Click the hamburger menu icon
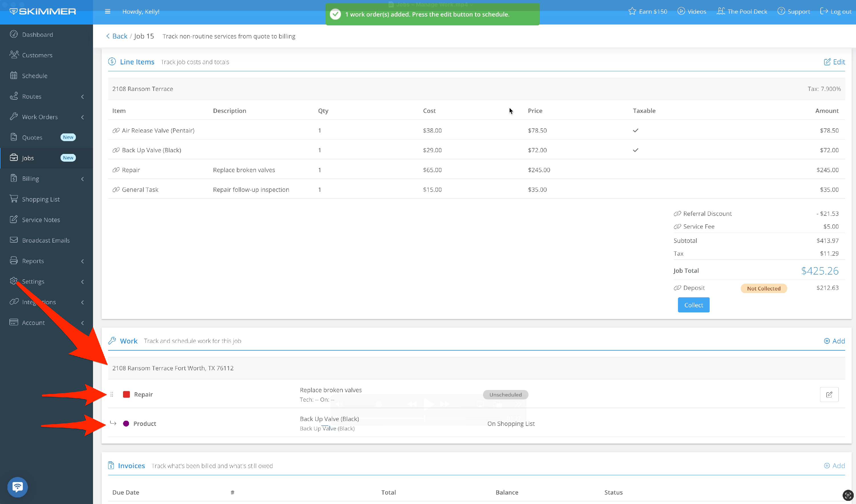The height and width of the screenshot is (504, 856). [x=107, y=12]
